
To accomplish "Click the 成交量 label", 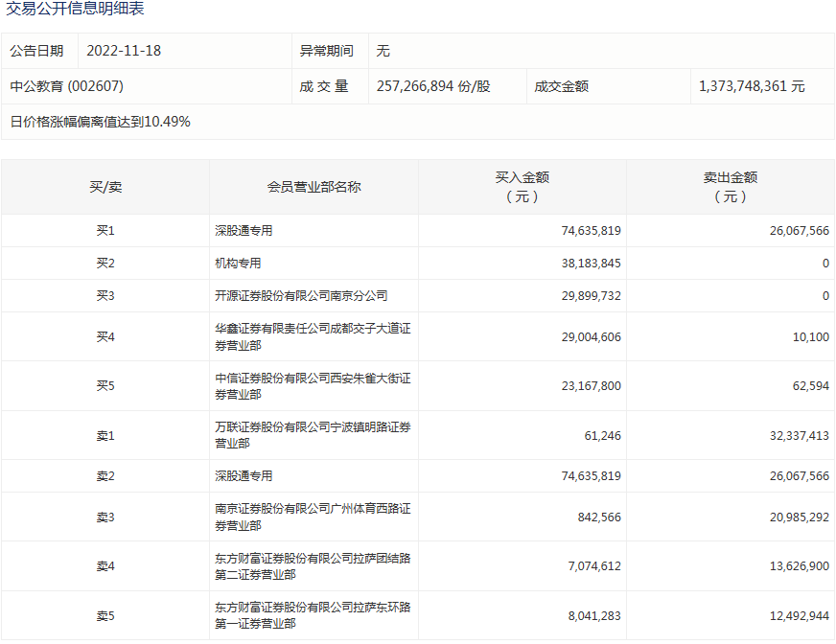I will (x=324, y=86).
